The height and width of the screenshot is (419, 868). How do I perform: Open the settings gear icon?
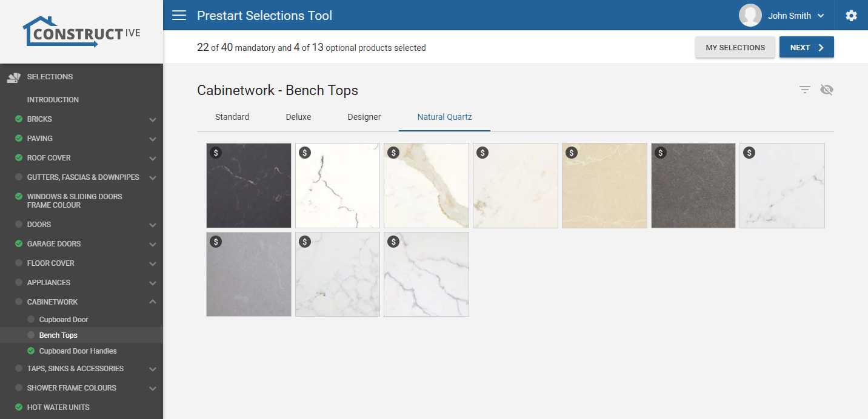point(851,16)
